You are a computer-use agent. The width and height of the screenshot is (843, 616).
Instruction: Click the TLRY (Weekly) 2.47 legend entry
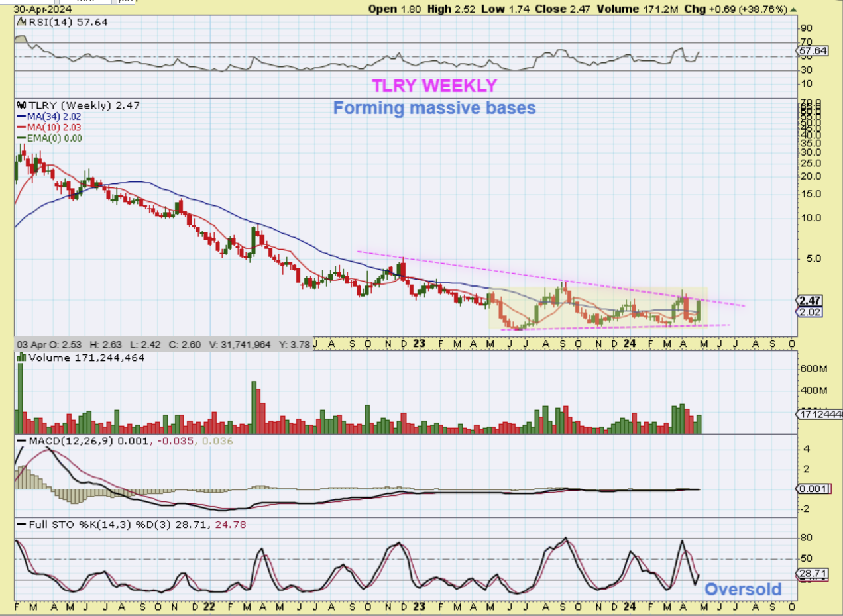coord(78,105)
